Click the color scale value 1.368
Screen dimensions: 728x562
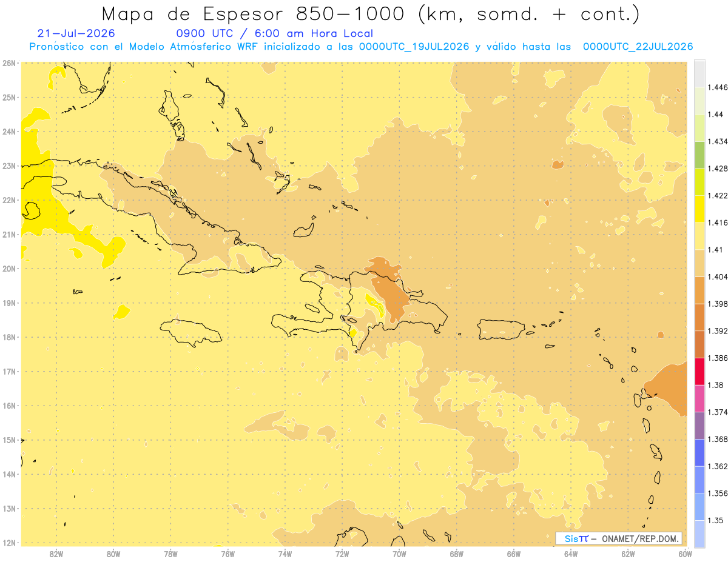coord(717,439)
